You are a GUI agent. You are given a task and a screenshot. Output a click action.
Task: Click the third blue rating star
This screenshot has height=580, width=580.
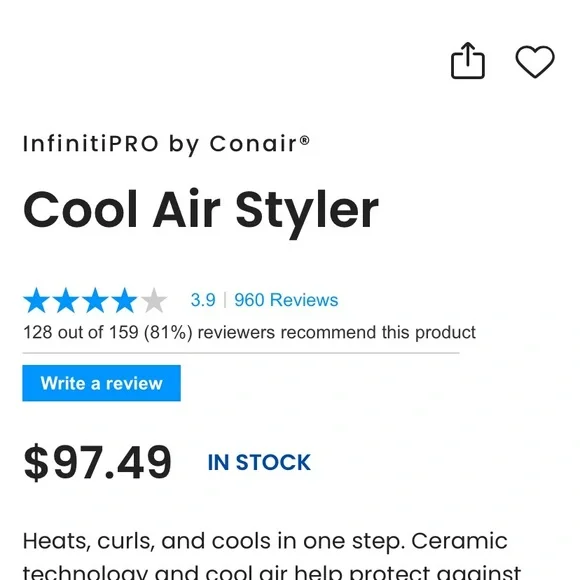95,300
